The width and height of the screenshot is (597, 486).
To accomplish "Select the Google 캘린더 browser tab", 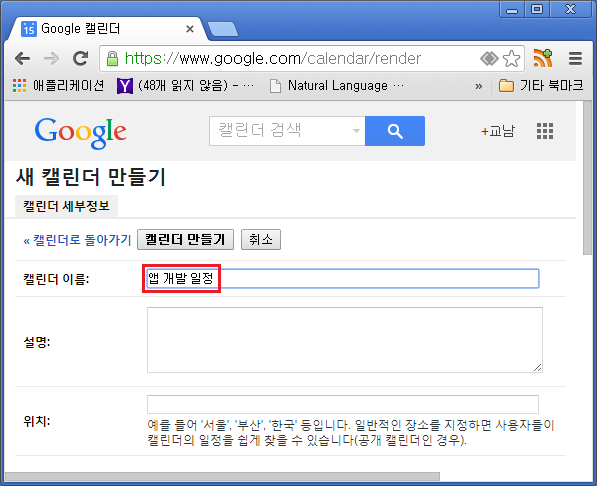I will tap(107, 29).
